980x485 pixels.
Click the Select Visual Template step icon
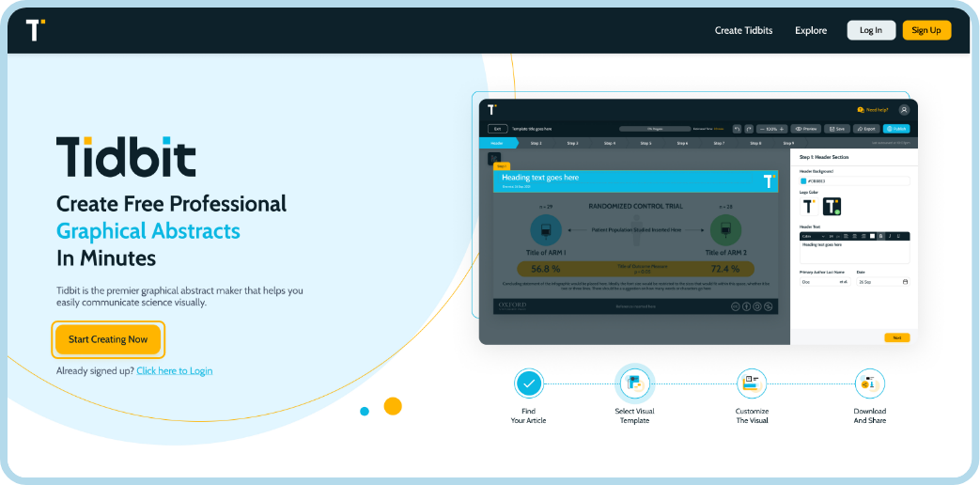[x=634, y=383]
